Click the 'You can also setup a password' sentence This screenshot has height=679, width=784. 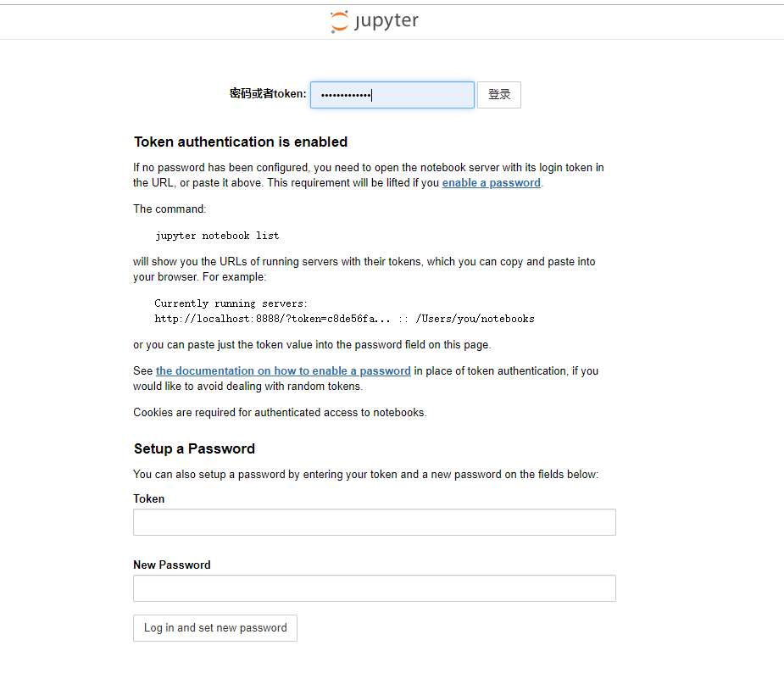[365, 475]
